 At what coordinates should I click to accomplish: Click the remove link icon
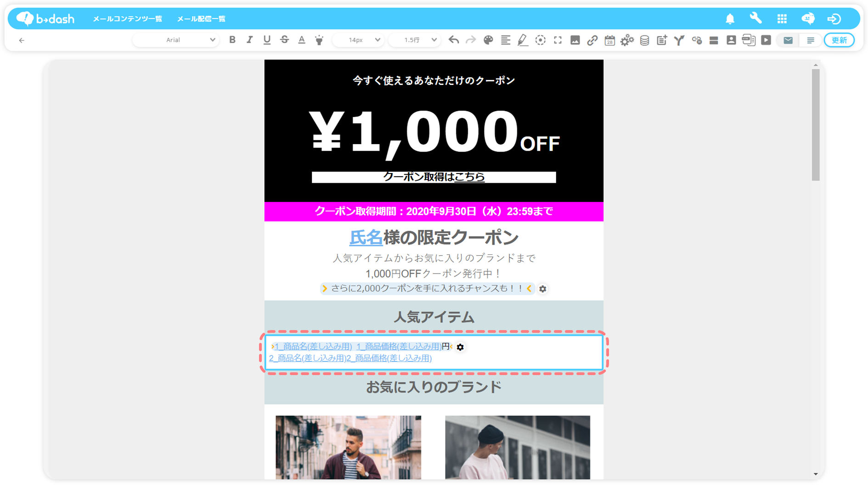pos(697,40)
